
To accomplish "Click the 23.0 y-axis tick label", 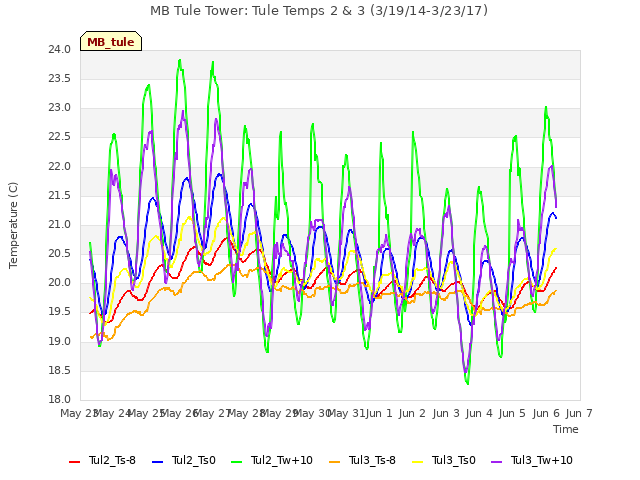I will (60, 108).
